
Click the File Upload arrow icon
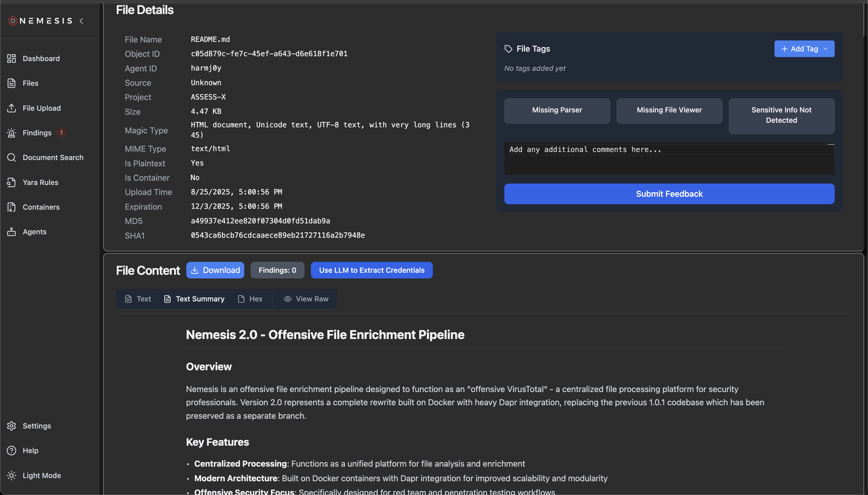pyautogui.click(x=11, y=108)
